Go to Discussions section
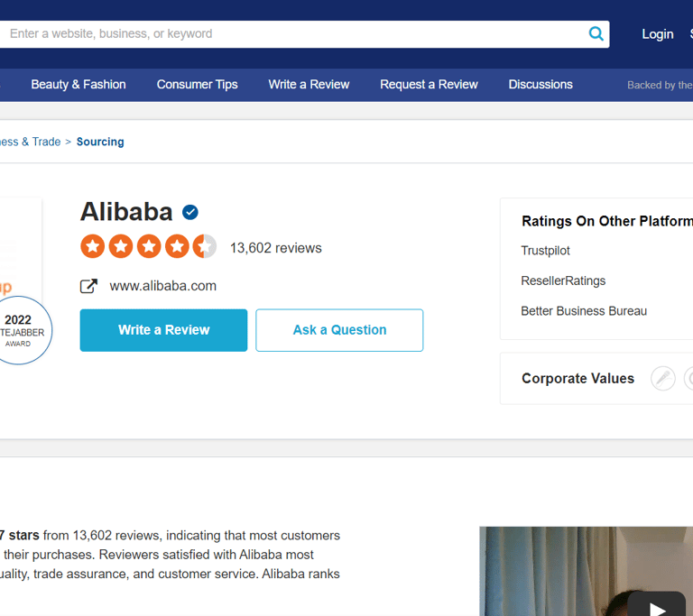The height and width of the screenshot is (616, 693). pyautogui.click(x=541, y=85)
